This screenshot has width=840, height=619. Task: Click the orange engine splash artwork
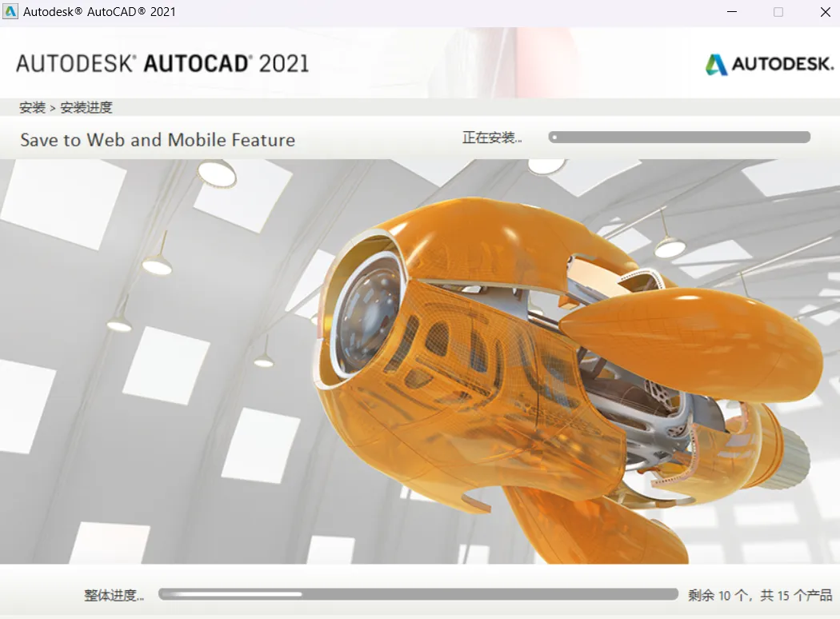(x=568, y=380)
